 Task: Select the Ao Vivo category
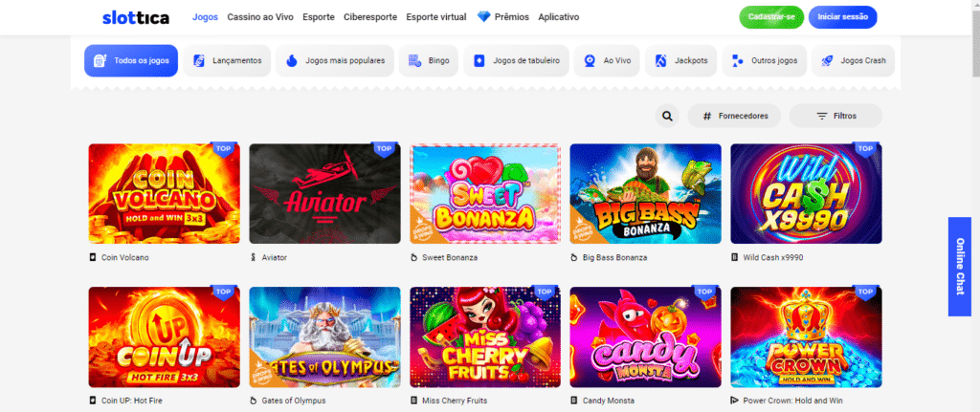click(x=607, y=60)
